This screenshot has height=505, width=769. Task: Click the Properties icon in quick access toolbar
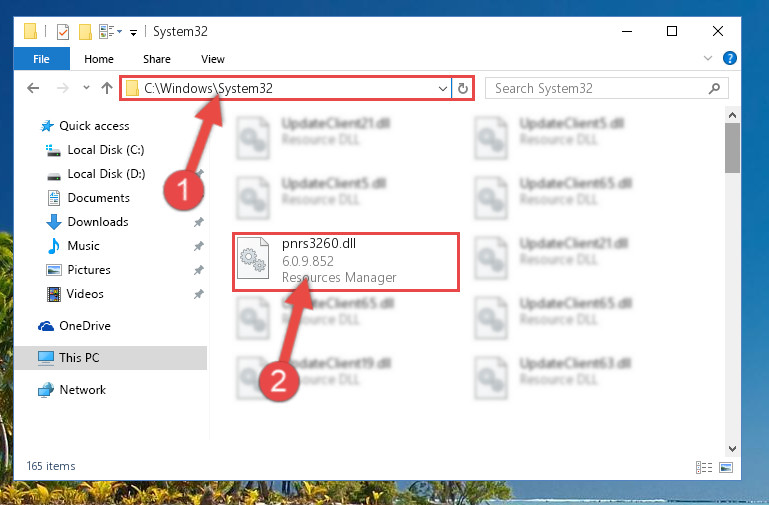tap(63, 32)
